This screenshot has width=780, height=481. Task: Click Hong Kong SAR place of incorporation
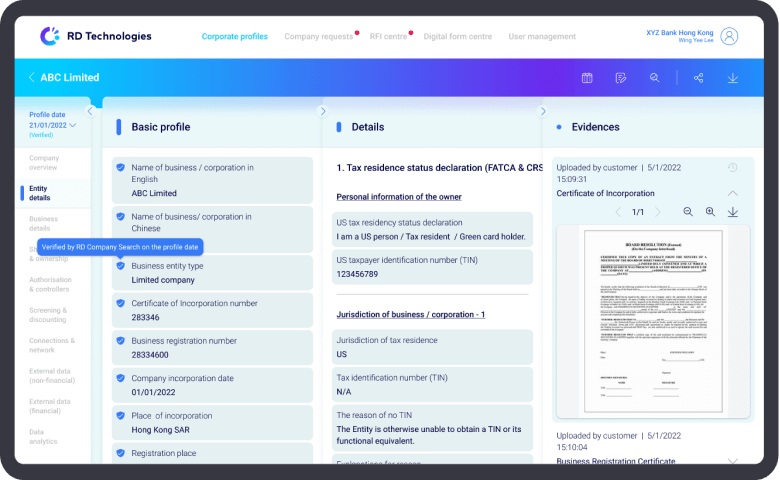coord(160,430)
